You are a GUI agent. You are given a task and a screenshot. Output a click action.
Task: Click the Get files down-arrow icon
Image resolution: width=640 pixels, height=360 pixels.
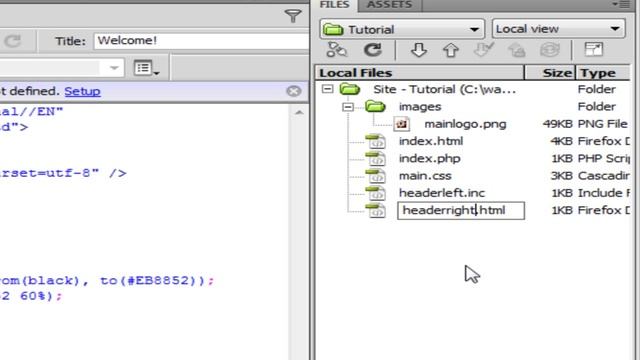click(418, 50)
